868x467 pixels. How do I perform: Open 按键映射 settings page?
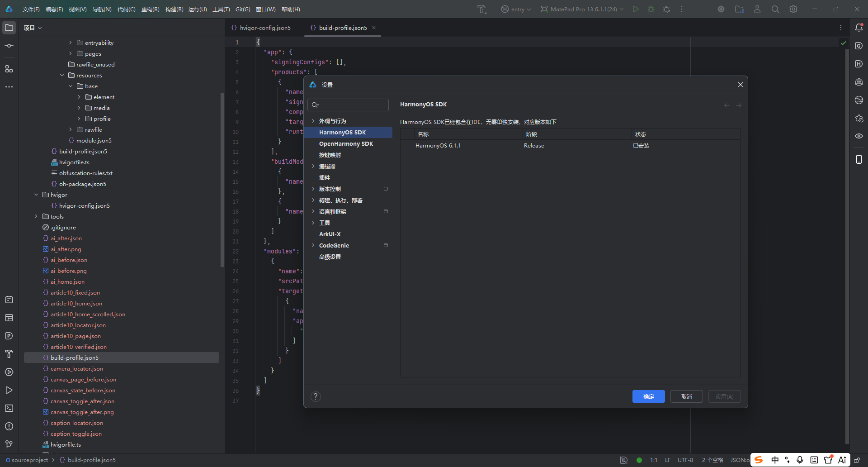[x=330, y=155]
